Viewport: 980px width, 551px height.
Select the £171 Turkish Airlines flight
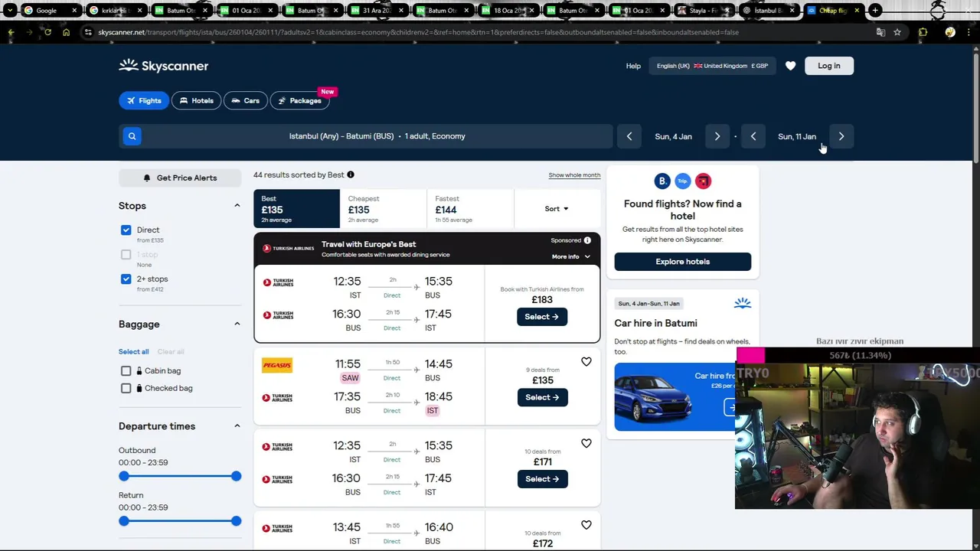[542, 479]
